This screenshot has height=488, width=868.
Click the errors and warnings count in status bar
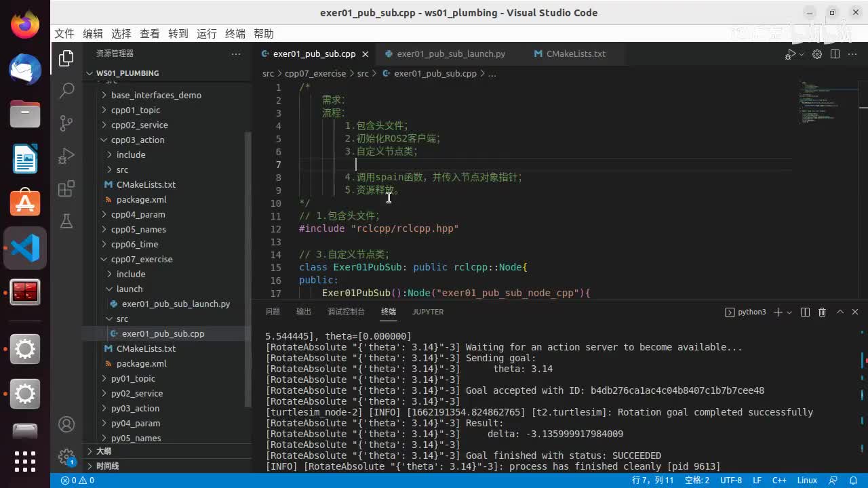(77, 481)
